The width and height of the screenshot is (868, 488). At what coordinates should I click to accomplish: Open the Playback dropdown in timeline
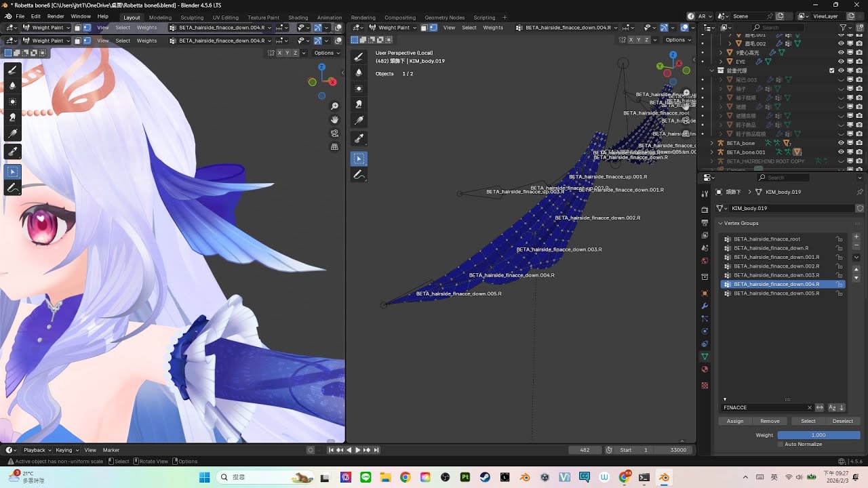pyautogui.click(x=37, y=450)
